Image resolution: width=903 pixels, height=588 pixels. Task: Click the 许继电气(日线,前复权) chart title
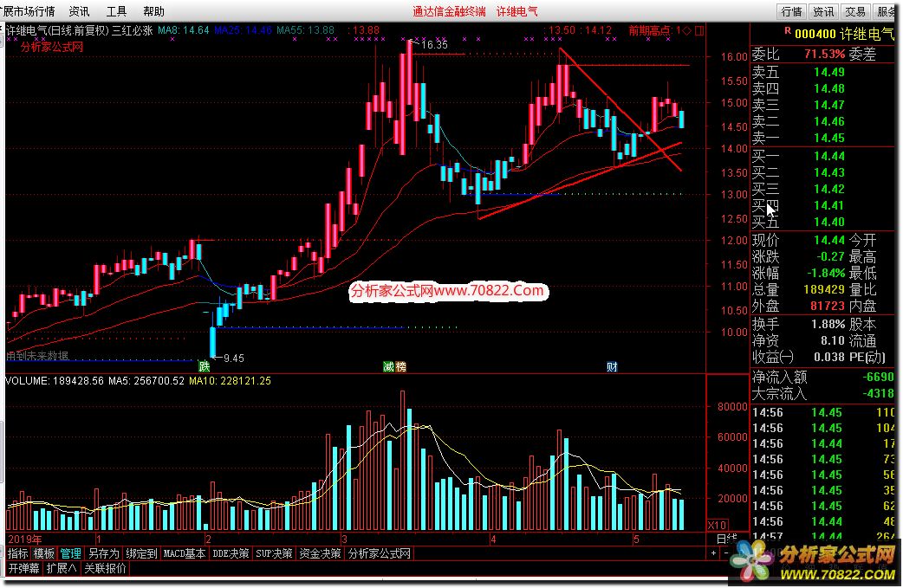57,30
